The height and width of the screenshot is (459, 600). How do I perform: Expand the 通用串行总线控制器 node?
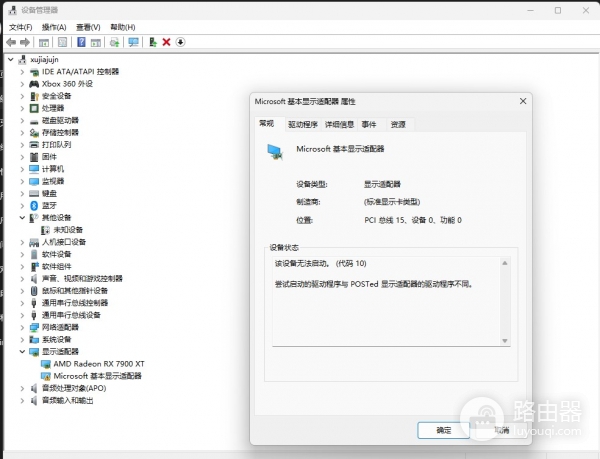22,303
